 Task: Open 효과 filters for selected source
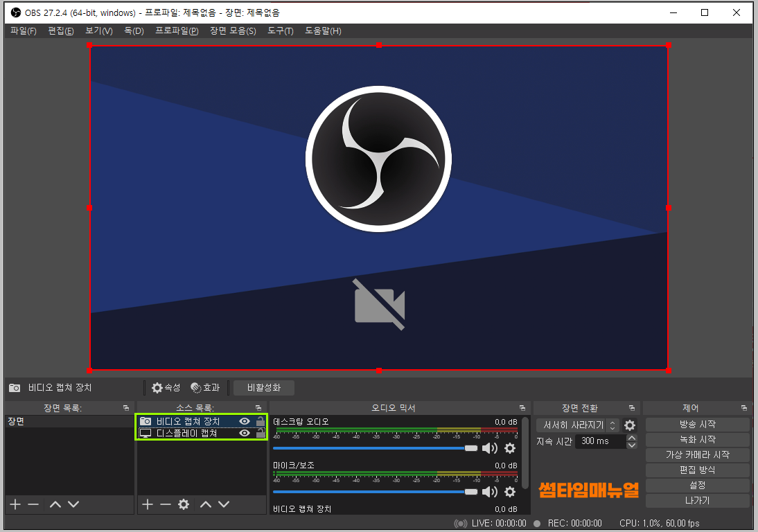(x=206, y=387)
